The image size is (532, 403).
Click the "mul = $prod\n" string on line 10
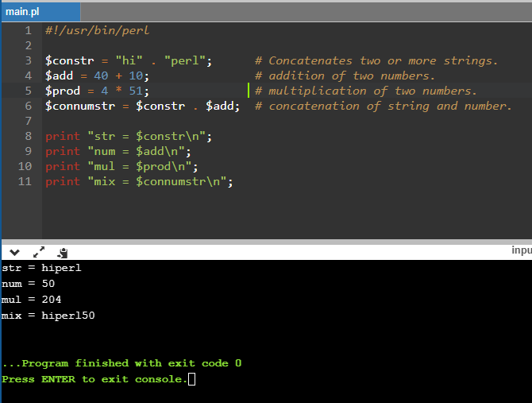(140, 166)
